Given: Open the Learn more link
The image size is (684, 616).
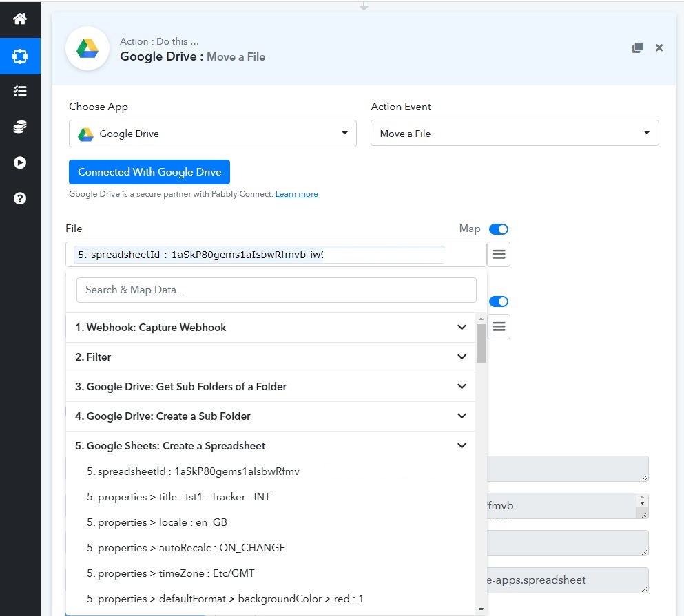Looking at the screenshot, I should click(x=297, y=194).
